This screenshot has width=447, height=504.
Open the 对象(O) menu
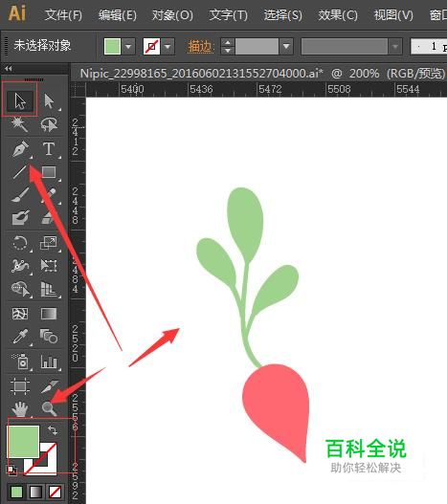[172, 15]
